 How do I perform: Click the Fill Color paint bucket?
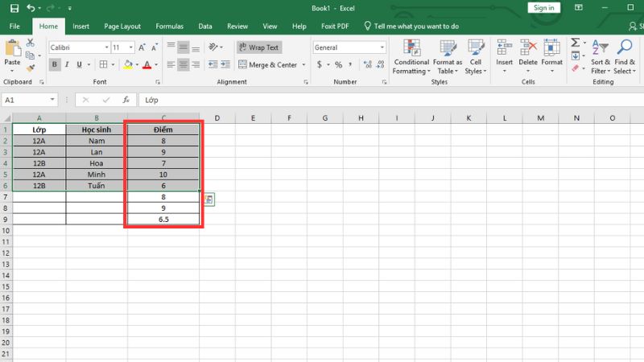[127, 64]
